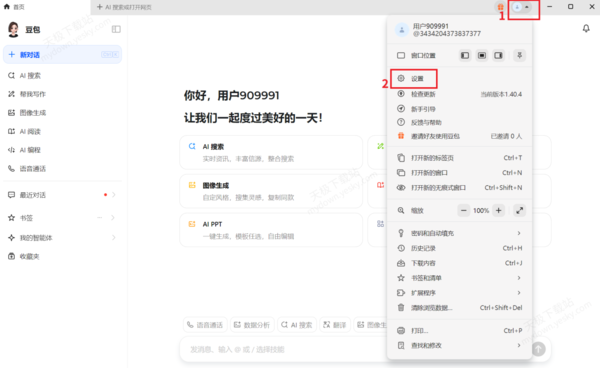This screenshot has height=368, width=600.
Task: Expand 书签和清单 submenu
Action: click(x=459, y=278)
